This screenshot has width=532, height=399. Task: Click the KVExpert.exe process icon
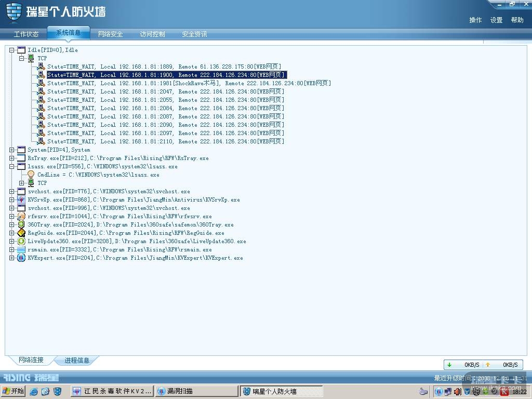tap(21, 258)
